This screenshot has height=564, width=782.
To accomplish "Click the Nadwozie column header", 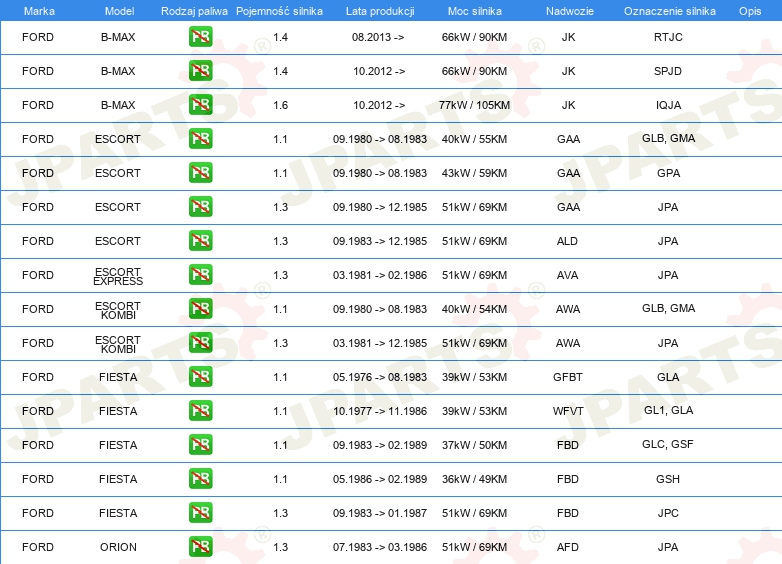I will pos(570,11).
